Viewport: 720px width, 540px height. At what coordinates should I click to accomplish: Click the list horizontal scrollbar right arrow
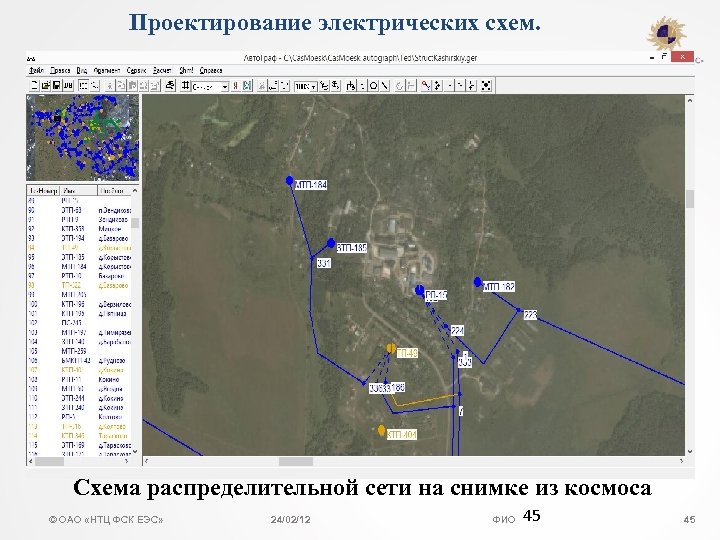coord(127,461)
